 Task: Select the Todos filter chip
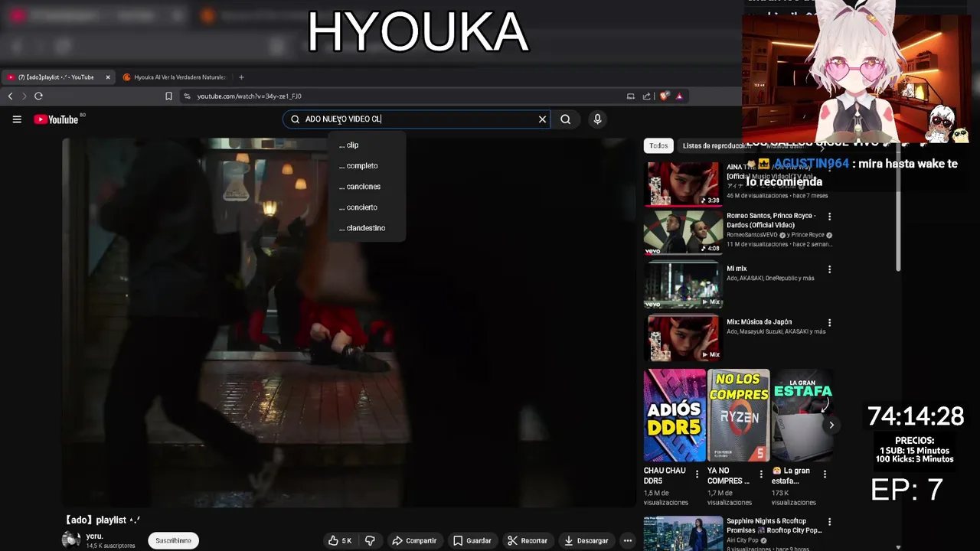pos(658,145)
